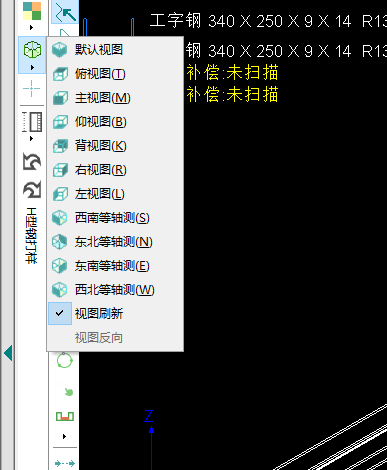Click the 东北等轴测(N) cube icon
The image size is (387, 470).
(x=60, y=242)
